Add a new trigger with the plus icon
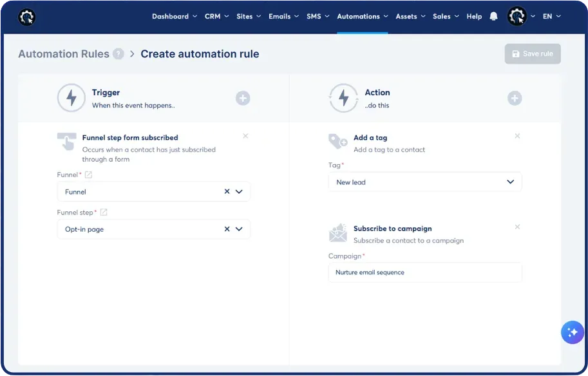Viewport: 588px width, 376px height. click(x=243, y=99)
